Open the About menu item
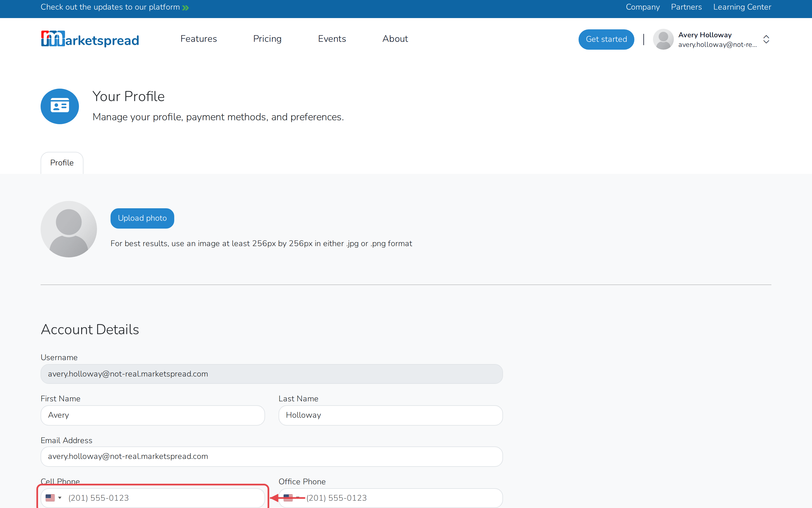 pyautogui.click(x=395, y=39)
